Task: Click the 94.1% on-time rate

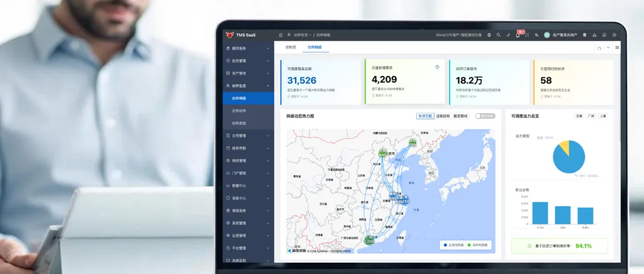Action: click(583, 246)
